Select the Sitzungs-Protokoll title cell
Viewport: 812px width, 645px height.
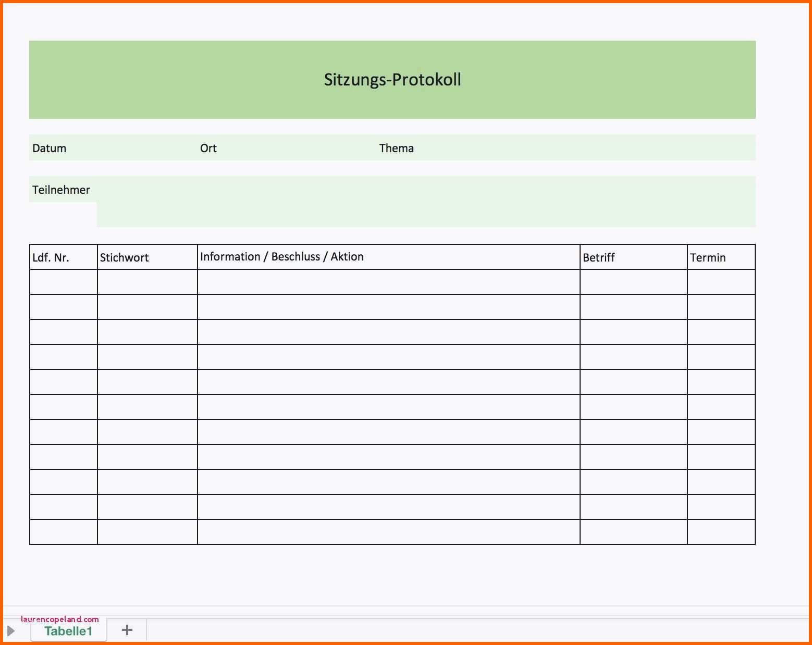click(x=392, y=80)
